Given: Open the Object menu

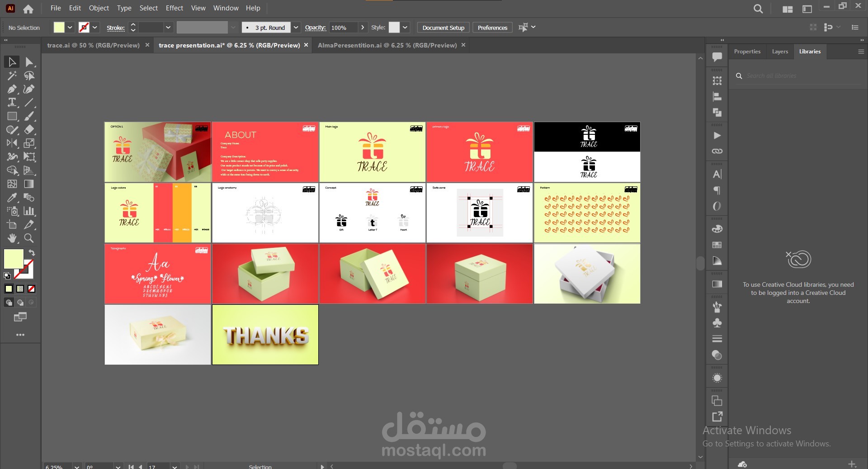Looking at the screenshot, I should point(99,8).
